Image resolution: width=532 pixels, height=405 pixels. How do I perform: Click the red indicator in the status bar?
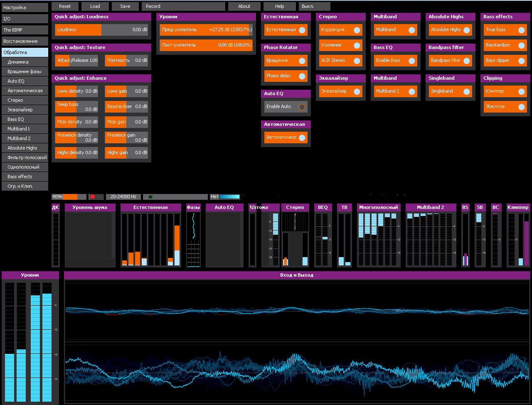[x=93, y=197]
